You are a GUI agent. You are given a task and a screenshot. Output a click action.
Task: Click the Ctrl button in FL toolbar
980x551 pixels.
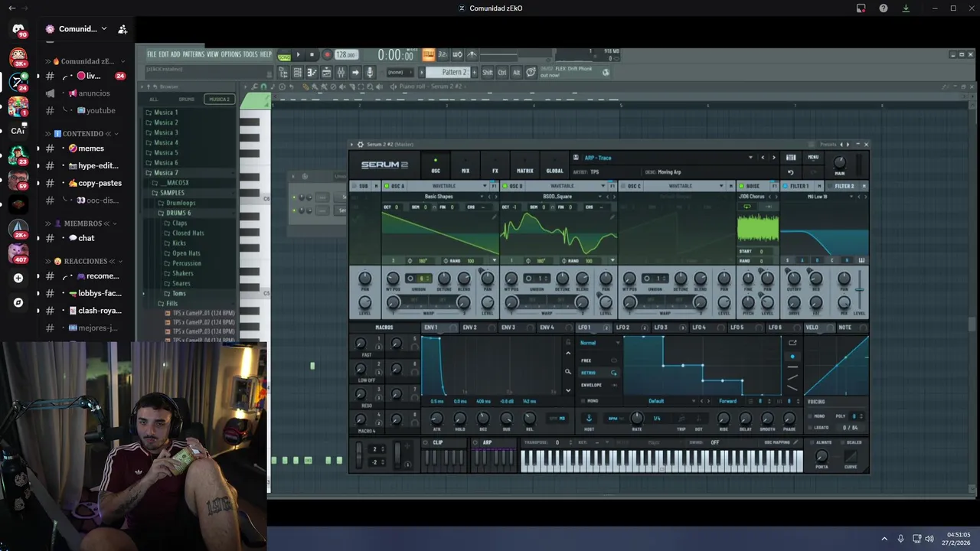click(502, 72)
